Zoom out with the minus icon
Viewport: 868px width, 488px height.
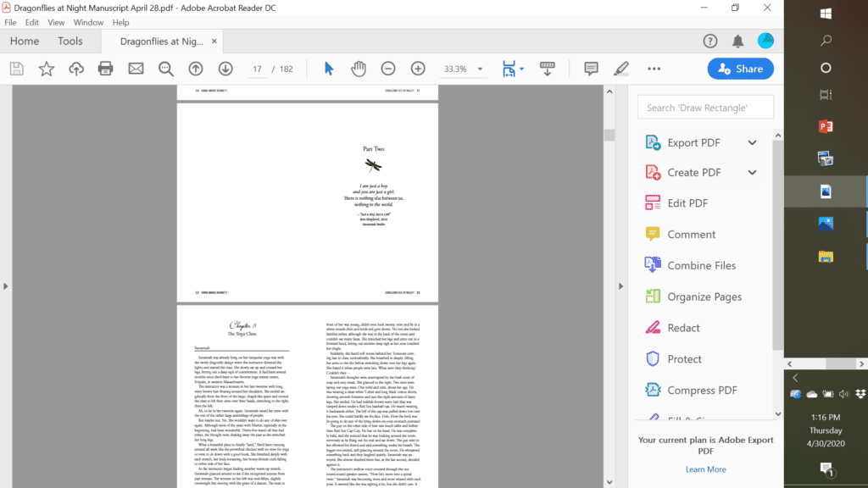point(388,69)
